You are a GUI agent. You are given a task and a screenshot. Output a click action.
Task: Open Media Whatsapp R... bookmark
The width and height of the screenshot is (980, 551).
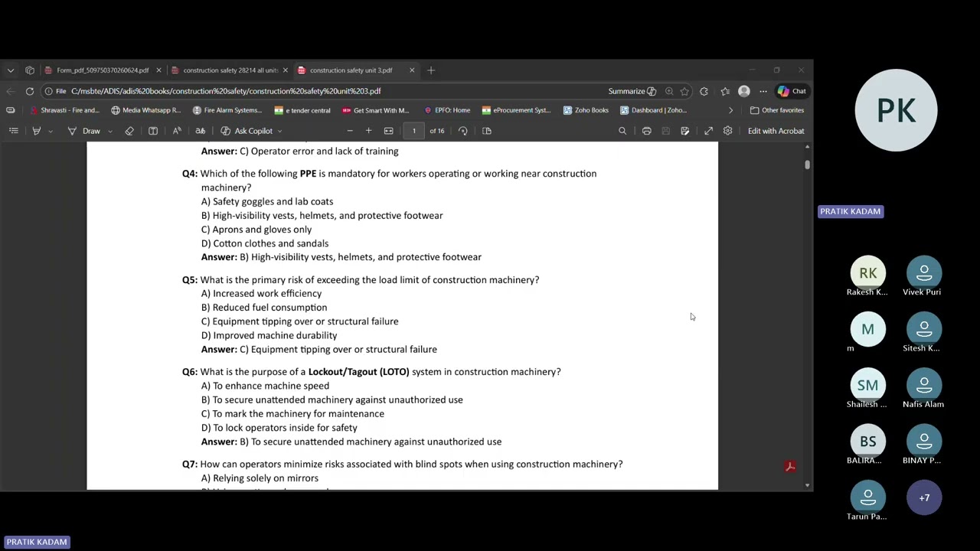pyautogui.click(x=145, y=110)
